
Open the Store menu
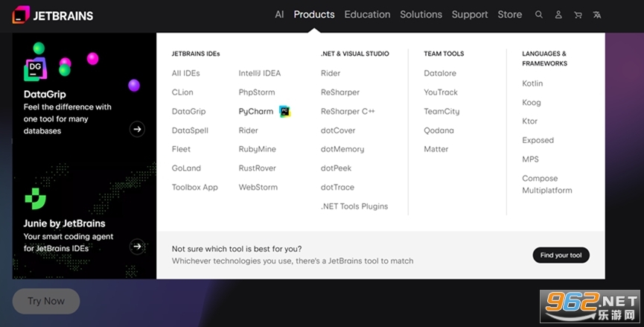[x=510, y=15]
